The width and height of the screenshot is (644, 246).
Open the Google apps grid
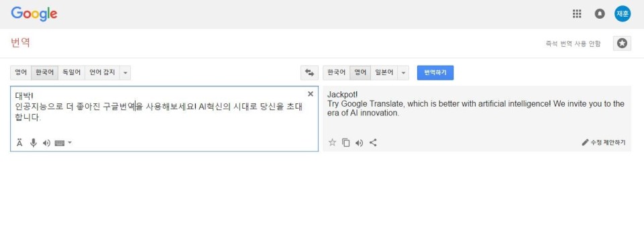[577, 14]
